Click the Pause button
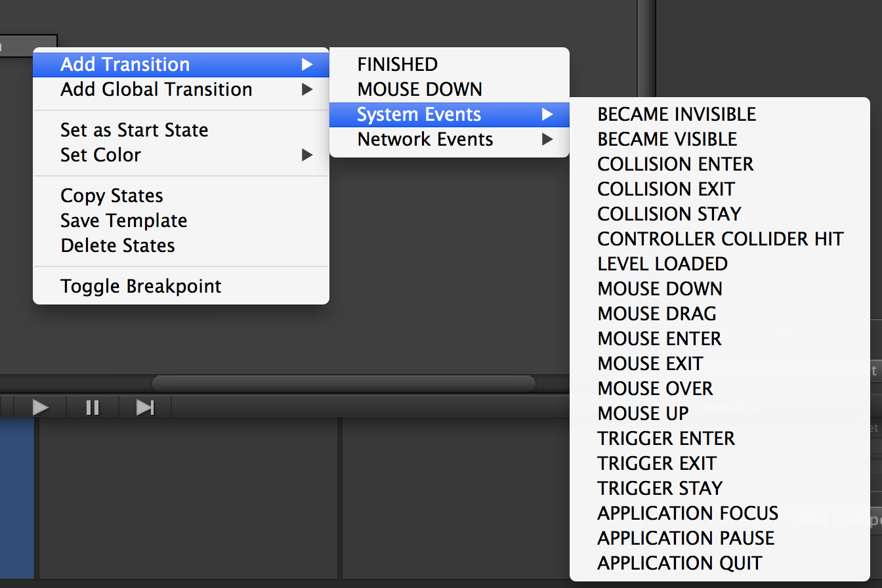This screenshot has height=588, width=882. (93, 408)
